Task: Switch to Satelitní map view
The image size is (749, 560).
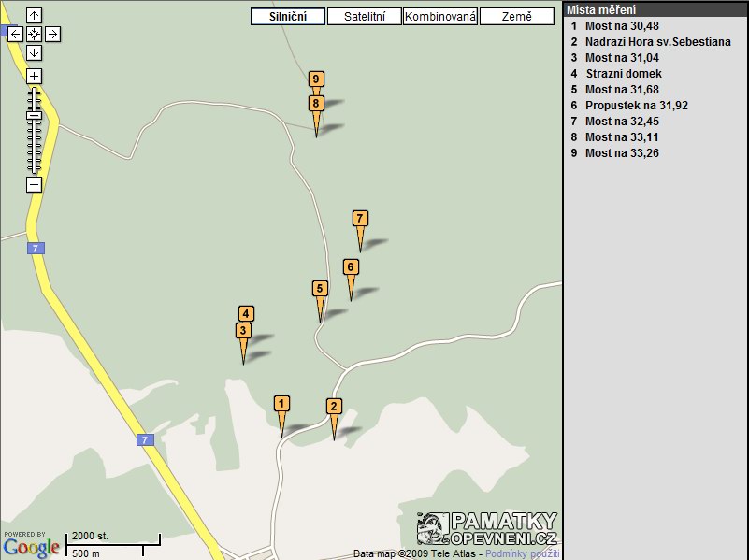Action: click(x=365, y=17)
